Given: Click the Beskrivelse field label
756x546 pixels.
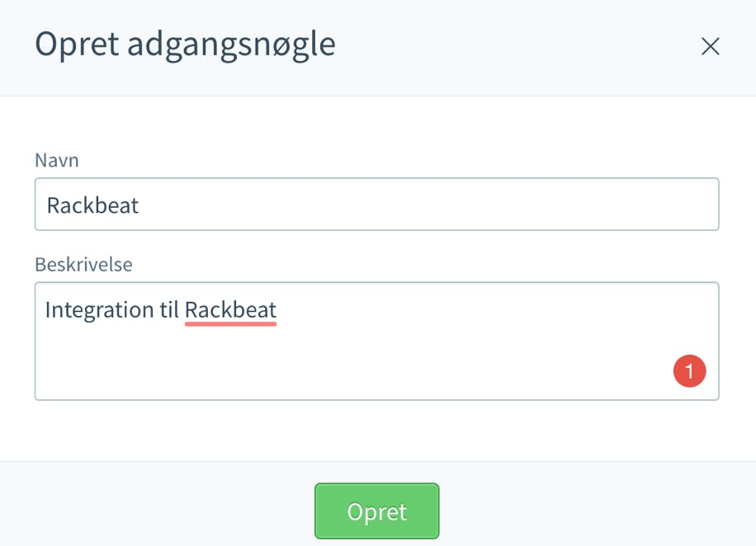Looking at the screenshot, I should tap(83, 265).
